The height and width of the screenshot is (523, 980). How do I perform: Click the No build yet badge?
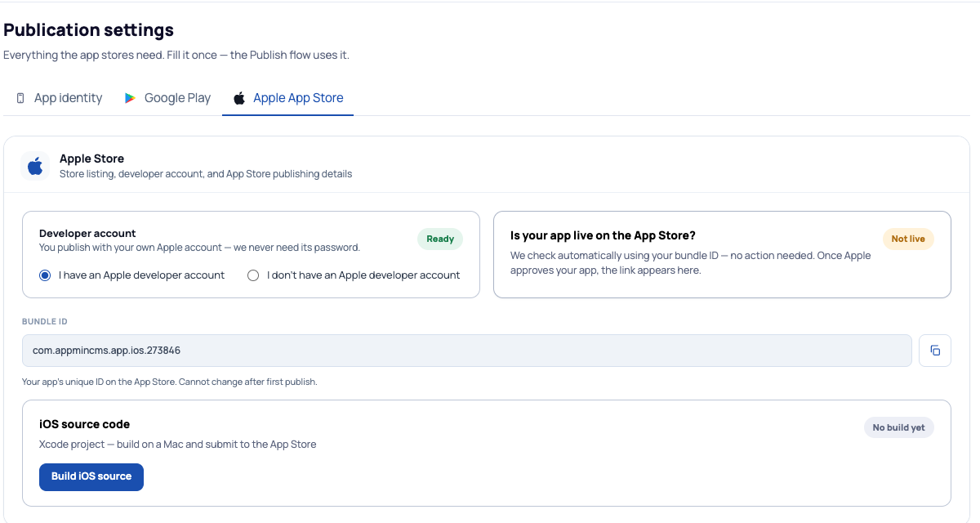pyautogui.click(x=899, y=427)
